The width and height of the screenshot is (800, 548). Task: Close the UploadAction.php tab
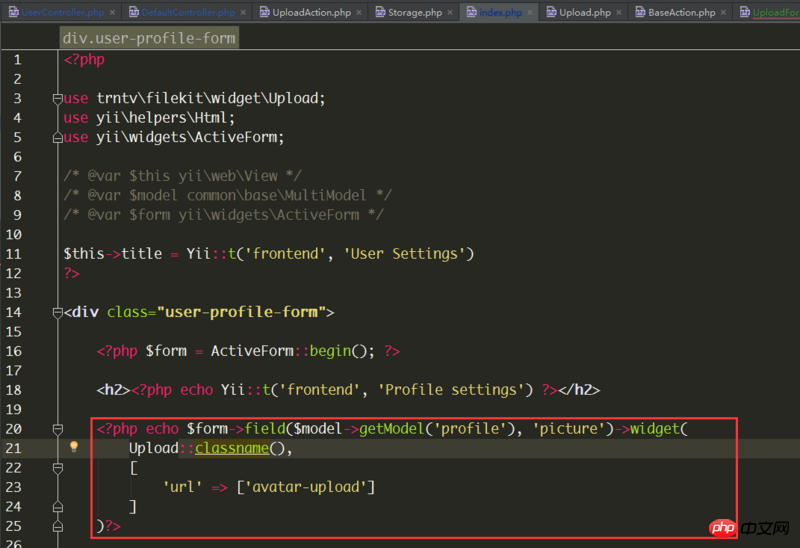pyautogui.click(x=359, y=12)
